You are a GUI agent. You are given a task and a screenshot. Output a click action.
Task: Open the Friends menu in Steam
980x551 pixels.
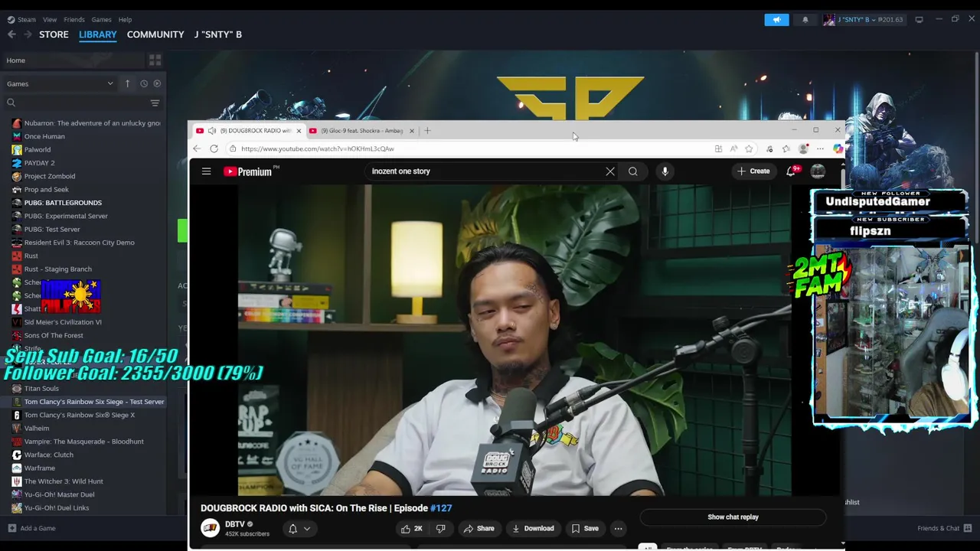[74, 20]
